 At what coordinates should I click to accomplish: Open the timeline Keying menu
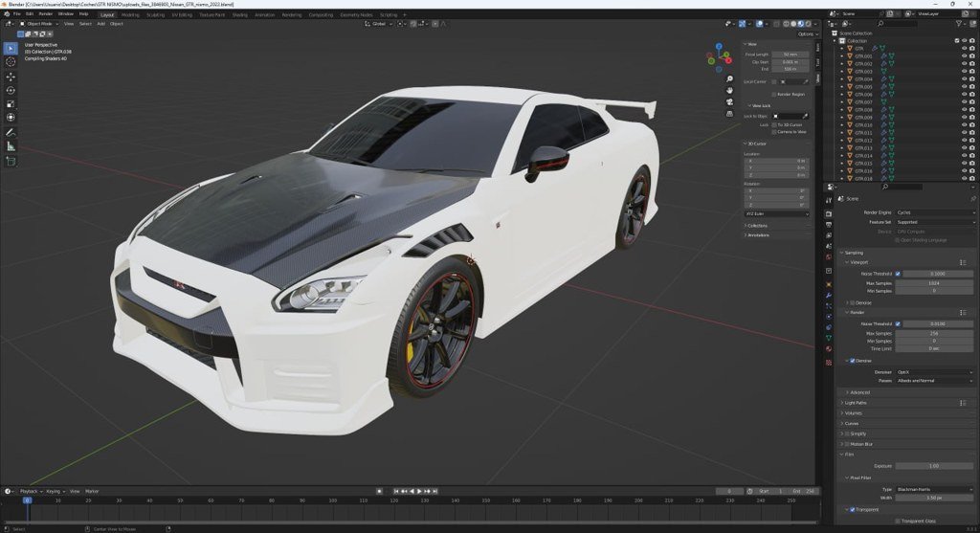[x=55, y=491]
